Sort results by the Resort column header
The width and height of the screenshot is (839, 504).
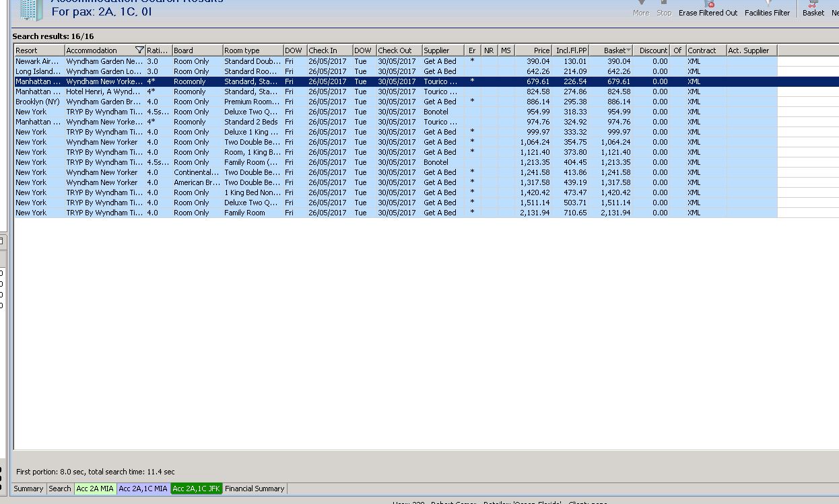[x=40, y=50]
